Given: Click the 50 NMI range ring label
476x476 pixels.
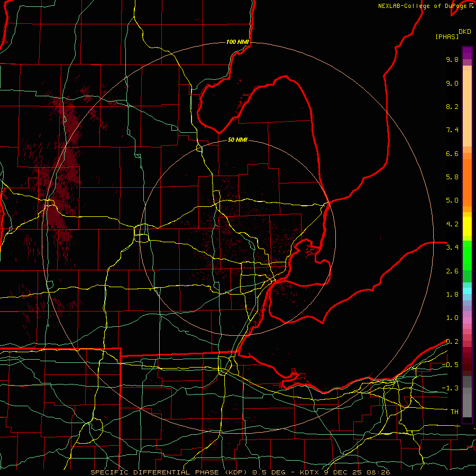Looking at the screenshot, I should (x=237, y=140).
